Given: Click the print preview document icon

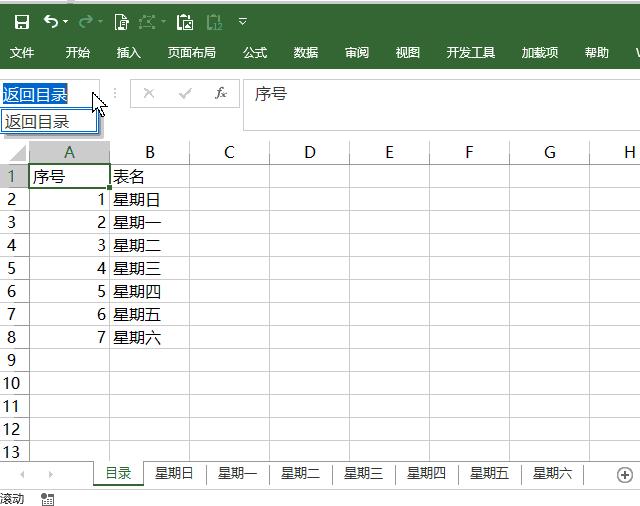Looking at the screenshot, I should (121, 22).
